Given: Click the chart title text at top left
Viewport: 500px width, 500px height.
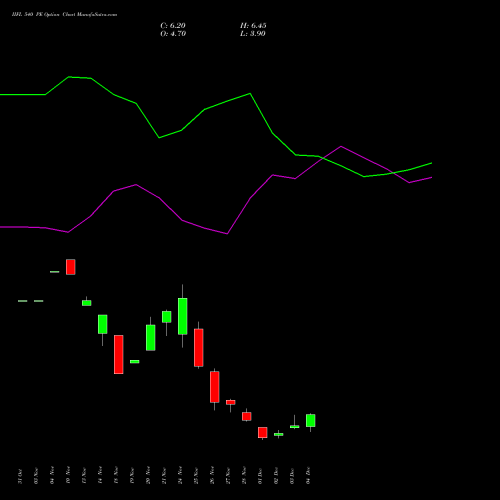Looking at the screenshot, I should pyautogui.click(x=64, y=15).
